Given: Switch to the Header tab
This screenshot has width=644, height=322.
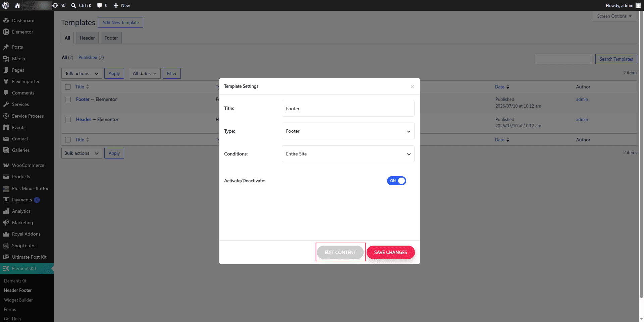Looking at the screenshot, I should point(87,38).
